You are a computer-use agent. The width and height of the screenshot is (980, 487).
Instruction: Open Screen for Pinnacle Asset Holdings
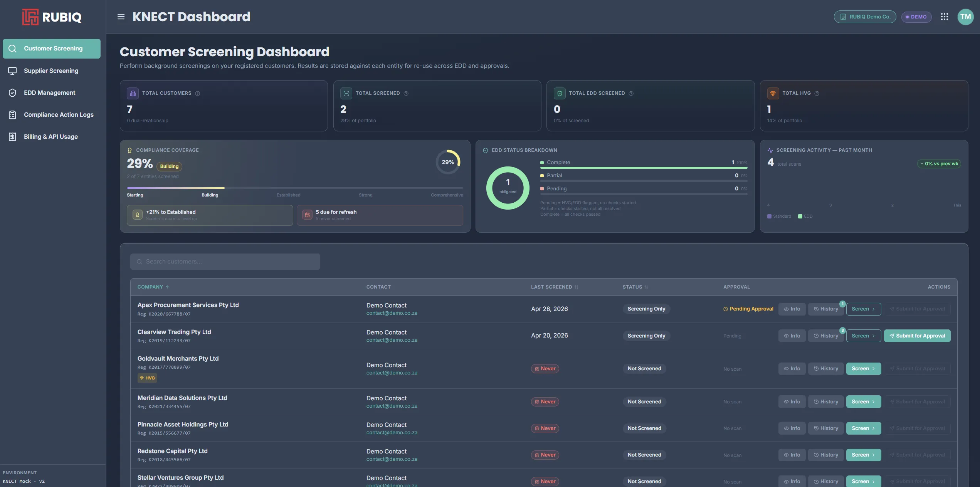863,428
